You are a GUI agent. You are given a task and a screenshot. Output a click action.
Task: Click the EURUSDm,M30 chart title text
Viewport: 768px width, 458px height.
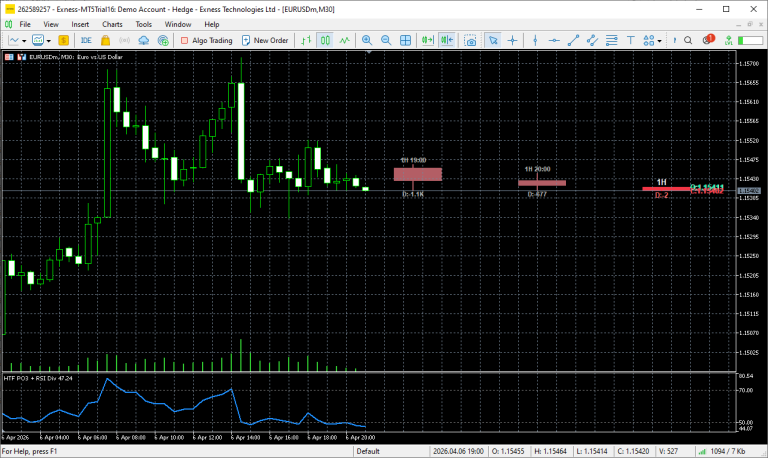(x=76, y=57)
